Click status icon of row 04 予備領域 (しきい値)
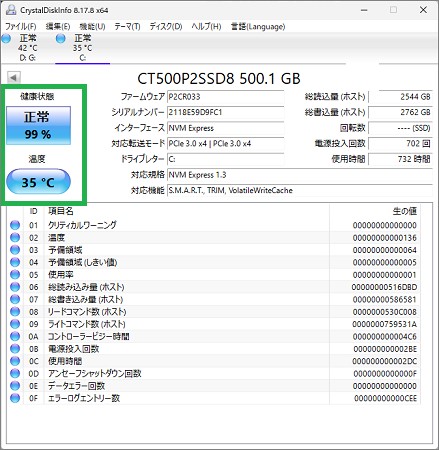Image resolution: width=439 pixels, height=450 pixels. point(15,262)
